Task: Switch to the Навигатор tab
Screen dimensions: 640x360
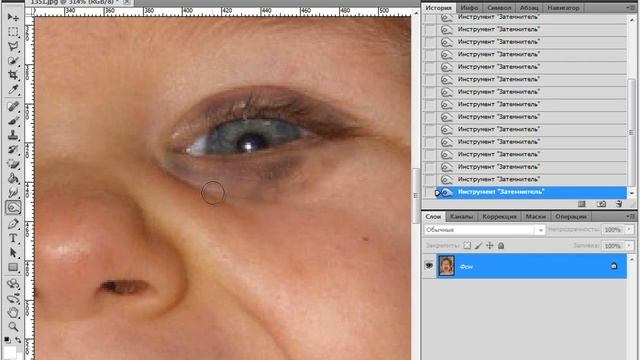Action: [563, 8]
